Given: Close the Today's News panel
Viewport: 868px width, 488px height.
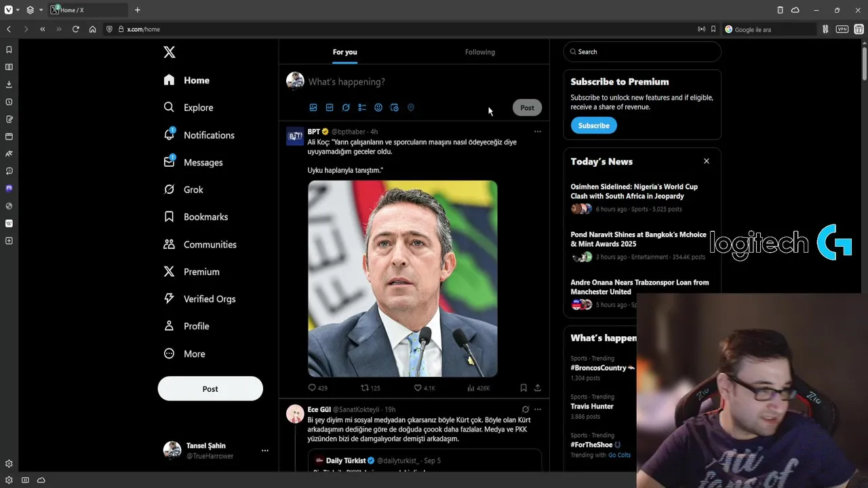Looking at the screenshot, I should (x=707, y=161).
